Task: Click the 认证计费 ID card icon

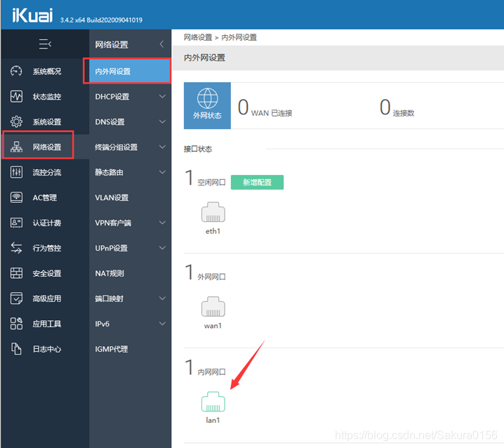Action: tap(16, 223)
